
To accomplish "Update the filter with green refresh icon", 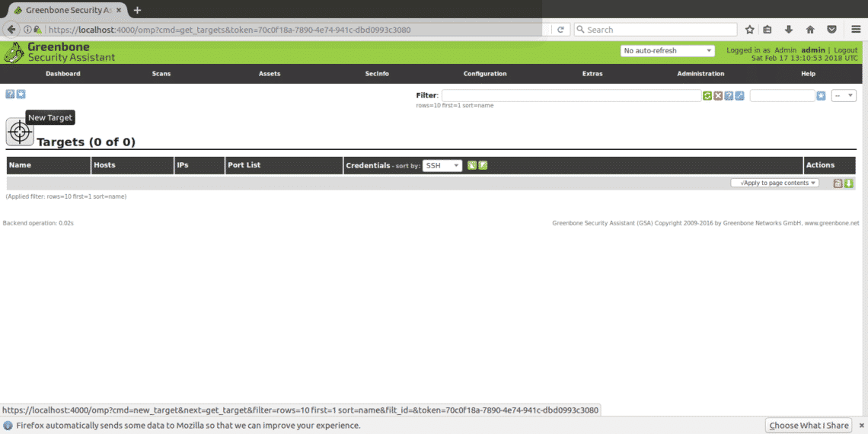I will [x=707, y=96].
